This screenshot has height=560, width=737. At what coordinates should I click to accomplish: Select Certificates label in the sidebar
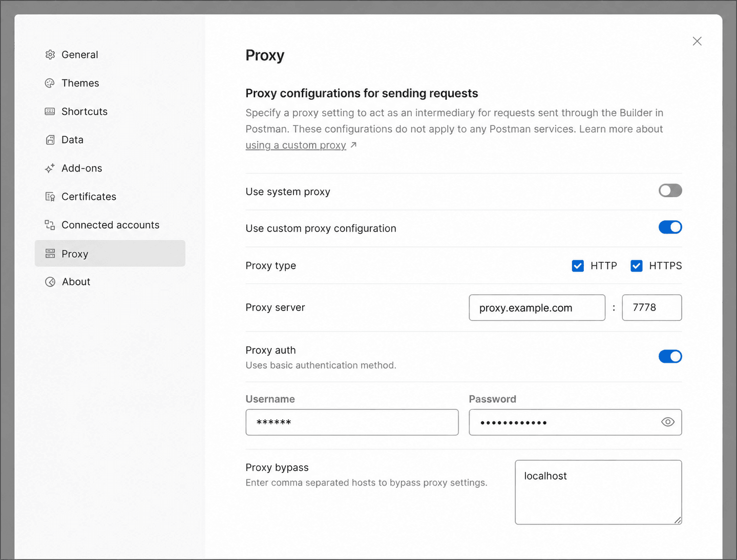pos(89,197)
